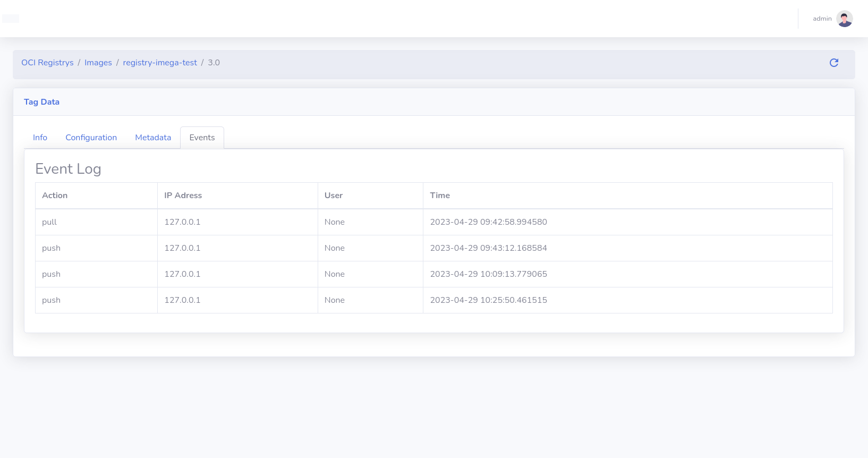Click the 3.0 tag breadcrumb item
The width and height of the screenshot is (868, 458).
(214, 63)
